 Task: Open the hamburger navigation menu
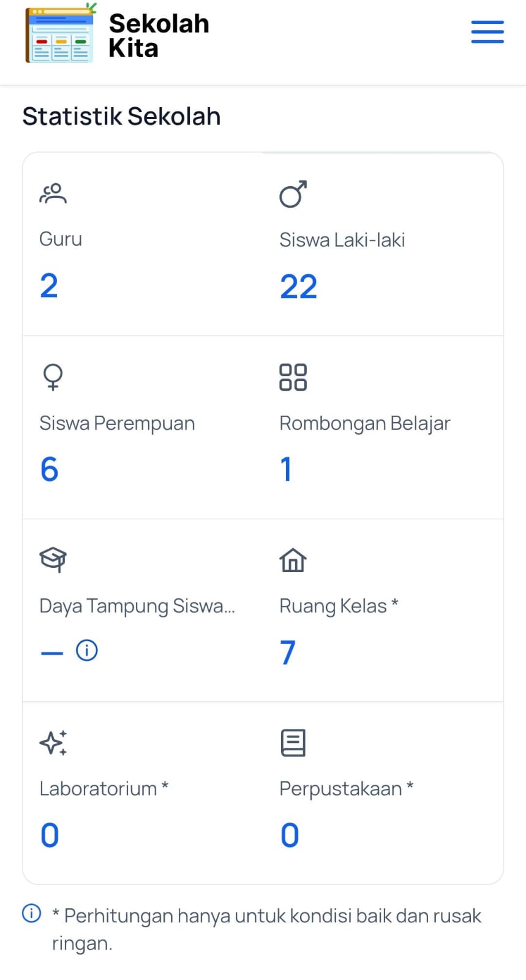coord(487,32)
